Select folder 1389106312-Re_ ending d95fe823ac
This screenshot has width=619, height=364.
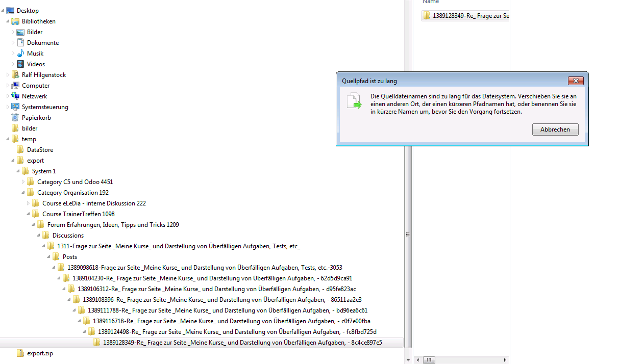pos(217,289)
